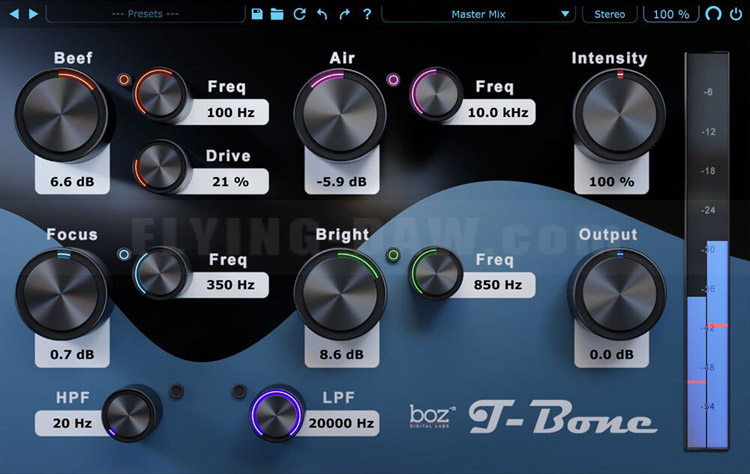Edit the 0.7 dB Focus value

tap(72, 354)
